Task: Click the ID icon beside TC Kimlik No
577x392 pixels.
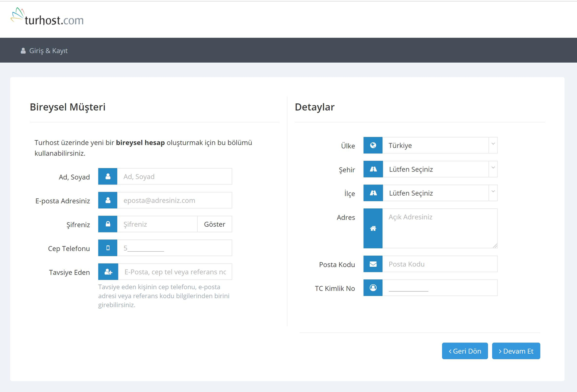Action: pos(373,288)
